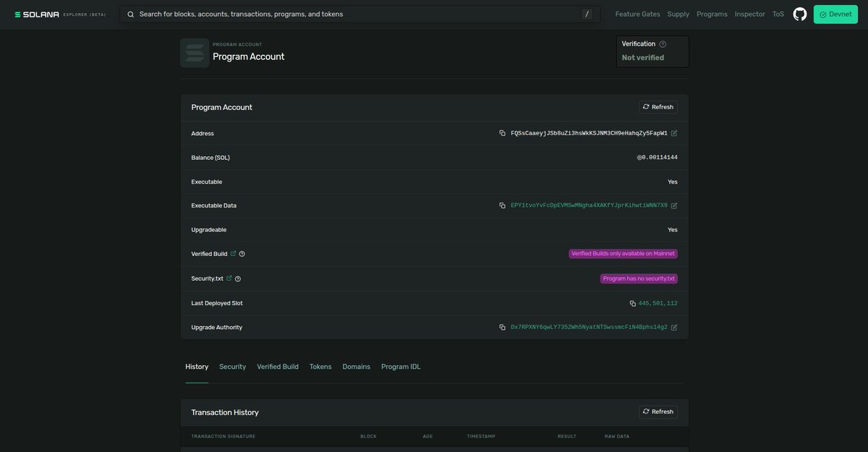The height and width of the screenshot is (452, 868).
Task: Refresh the Program Account card
Action: tap(658, 107)
